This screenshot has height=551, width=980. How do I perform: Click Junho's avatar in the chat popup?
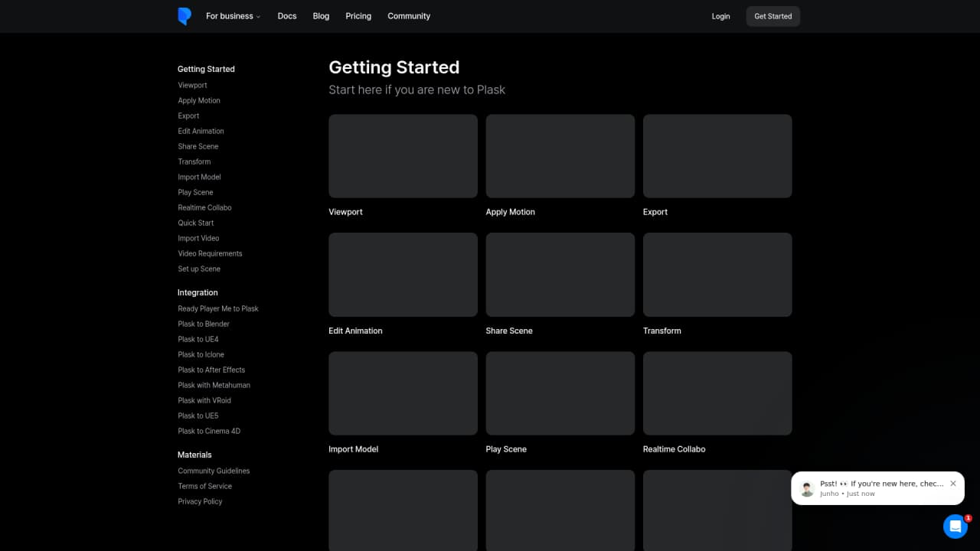tap(807, 489)
